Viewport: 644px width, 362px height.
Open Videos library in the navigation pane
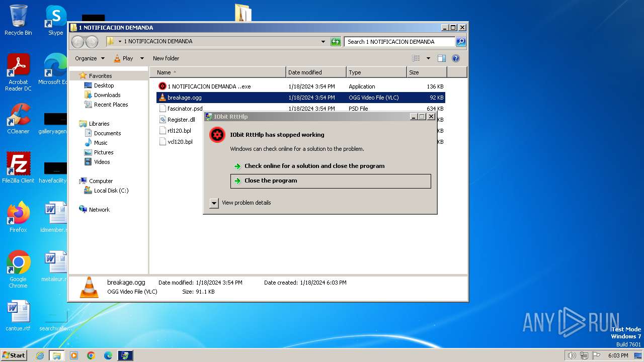click(x=102, y=162)
